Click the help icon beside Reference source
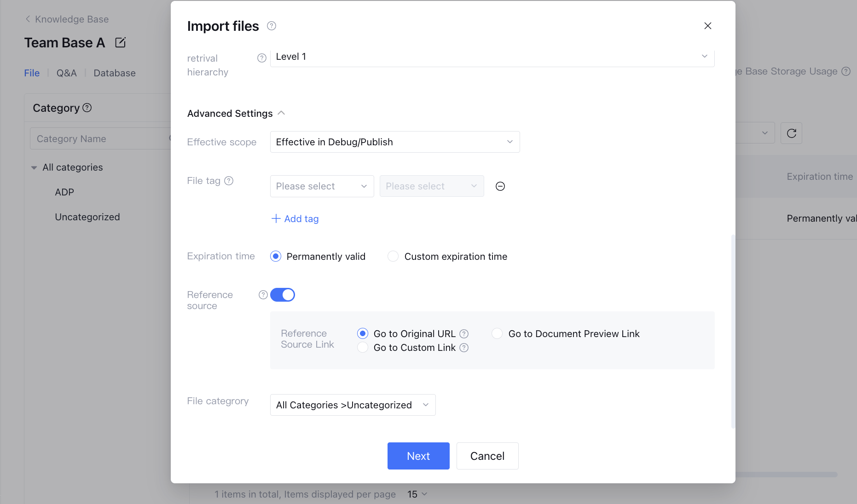857x504 pixels. pyautogui.click(x=263, y=295)
